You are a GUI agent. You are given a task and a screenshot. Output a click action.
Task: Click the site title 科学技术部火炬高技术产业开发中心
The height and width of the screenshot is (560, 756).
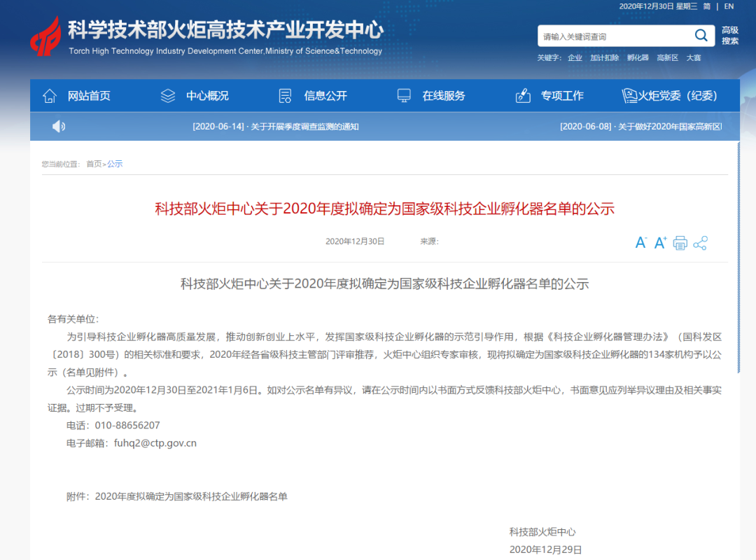[225, 29]
